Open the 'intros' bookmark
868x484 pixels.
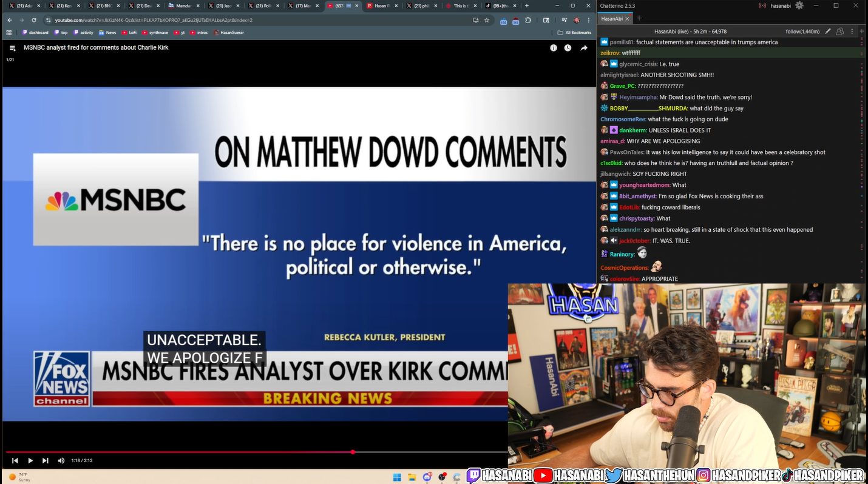pyautogui.click(x=199, y=33)
